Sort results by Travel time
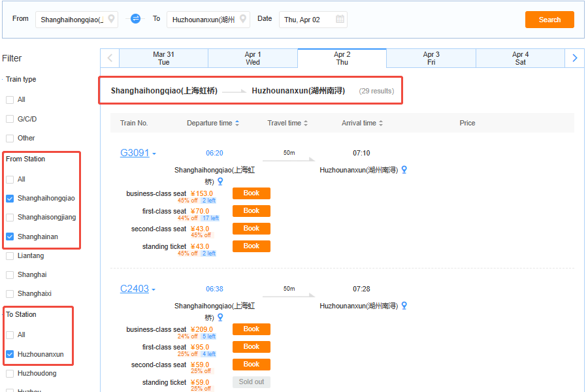Image resolution: width=588 pixels, height=392 pixels. 287,123
